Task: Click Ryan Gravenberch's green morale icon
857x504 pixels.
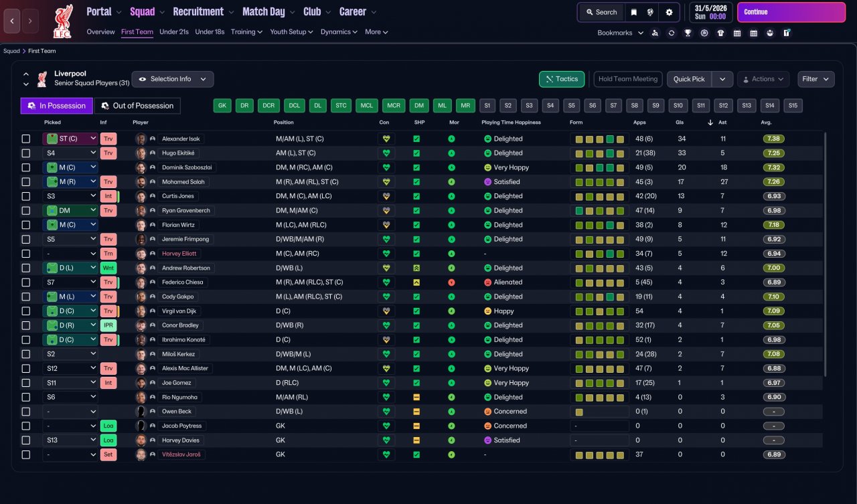Action: [451, 210]
